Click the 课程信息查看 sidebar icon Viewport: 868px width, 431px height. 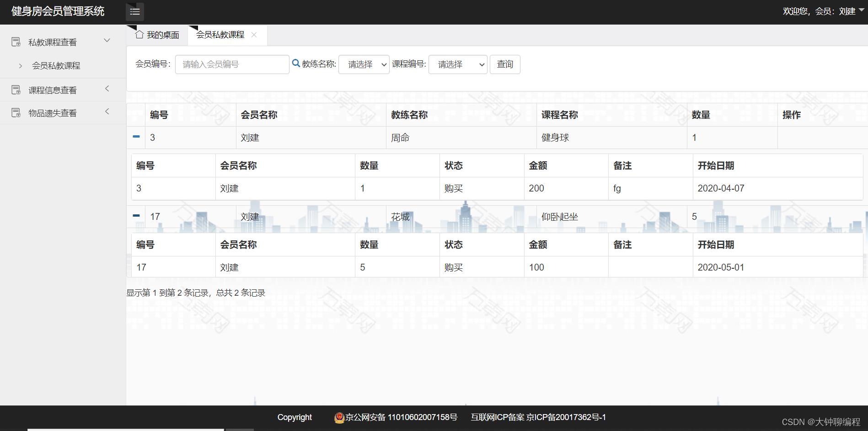tap(16, 89)
